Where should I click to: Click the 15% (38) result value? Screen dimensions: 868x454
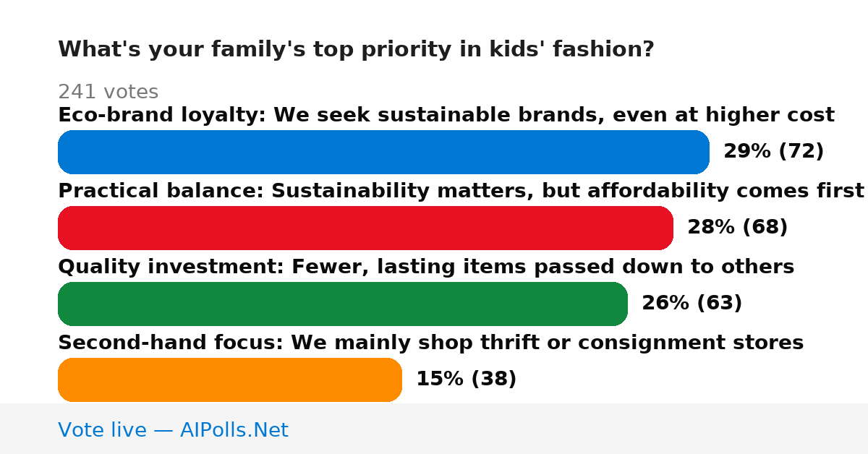(467, 379)
